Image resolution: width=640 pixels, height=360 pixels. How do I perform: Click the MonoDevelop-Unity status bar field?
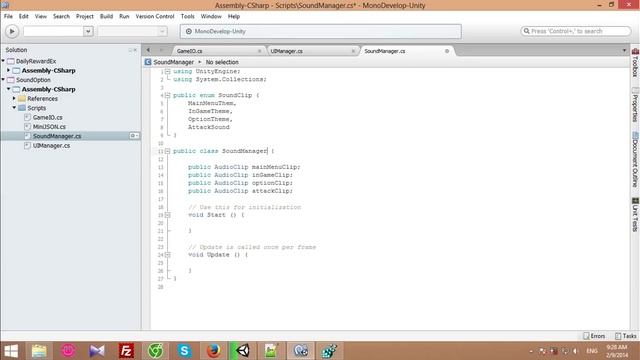point(321,31)
